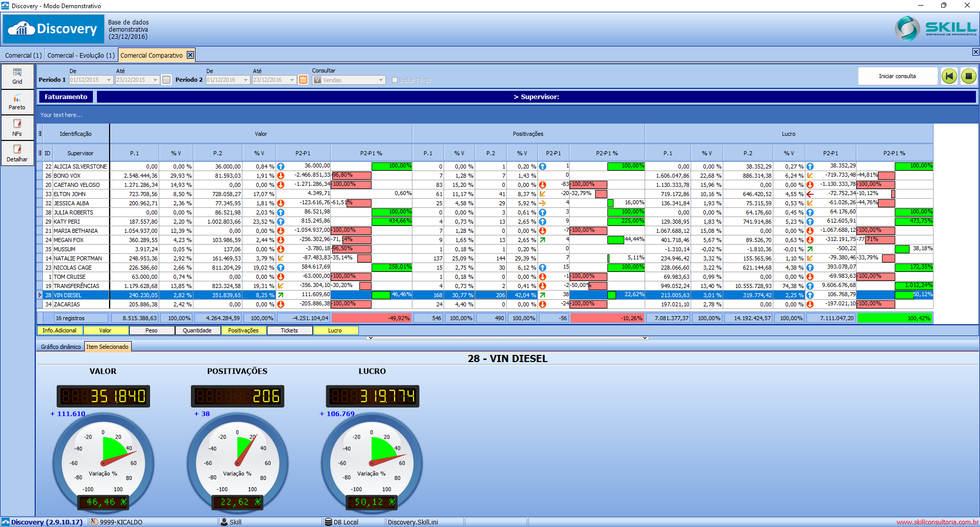Switch to the Gráfico dinâmico tab
The image size is (980, 527).
pos(61,347)
